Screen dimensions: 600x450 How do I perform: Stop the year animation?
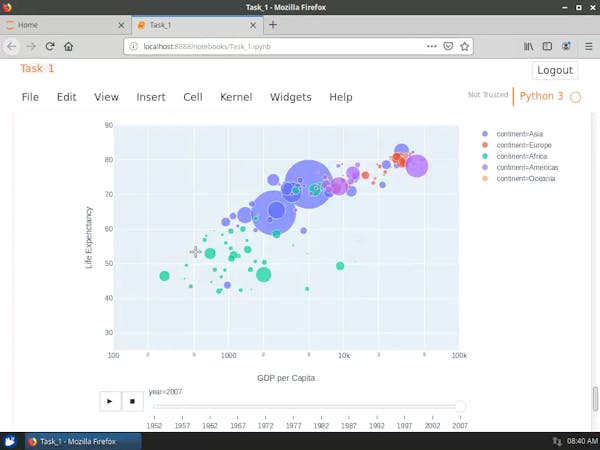coord(132,401)
